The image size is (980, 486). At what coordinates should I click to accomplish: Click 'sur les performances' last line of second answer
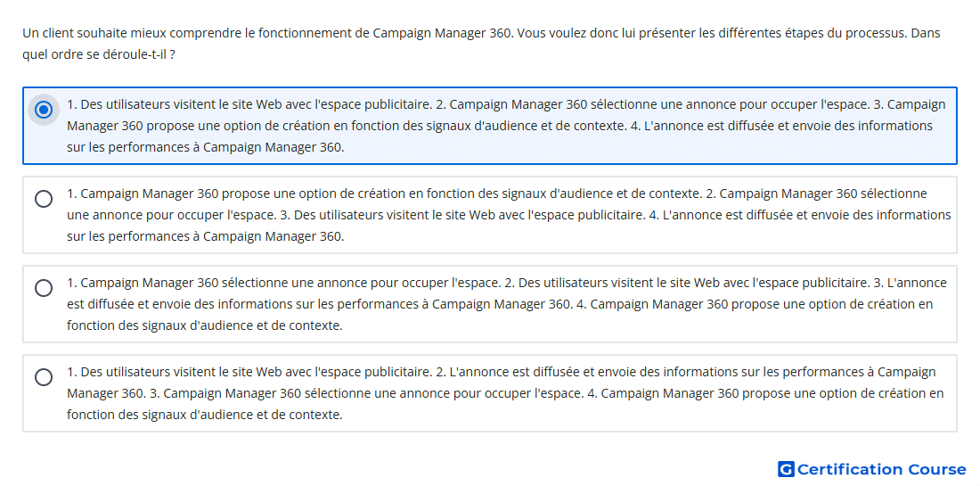(206, 237)
